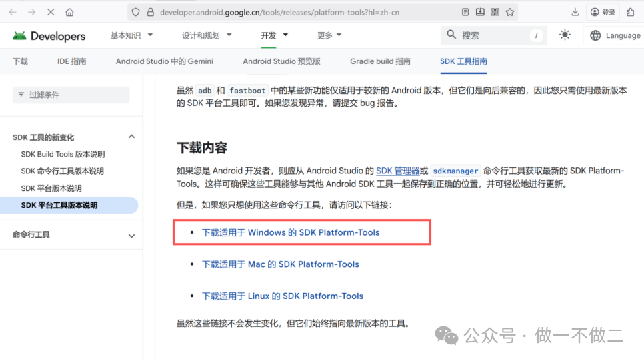Open SDK 平台版本说明
The height and width of the screenshot is (361, 644).
51,188
